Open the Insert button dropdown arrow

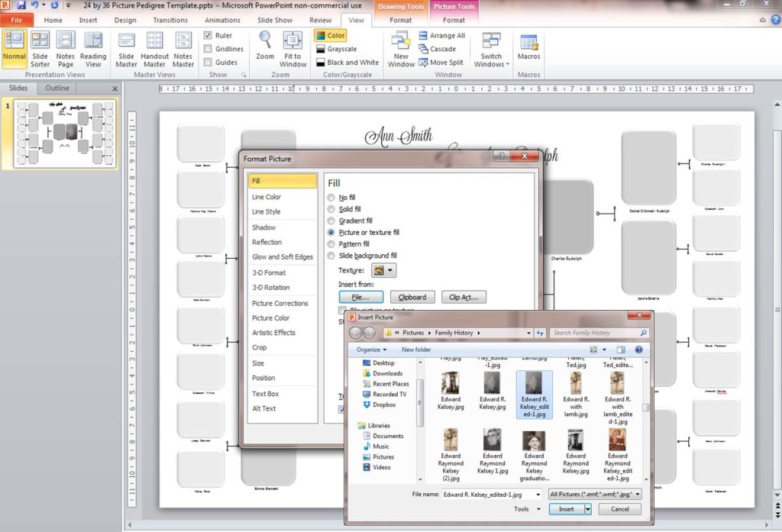click(587, 509)
